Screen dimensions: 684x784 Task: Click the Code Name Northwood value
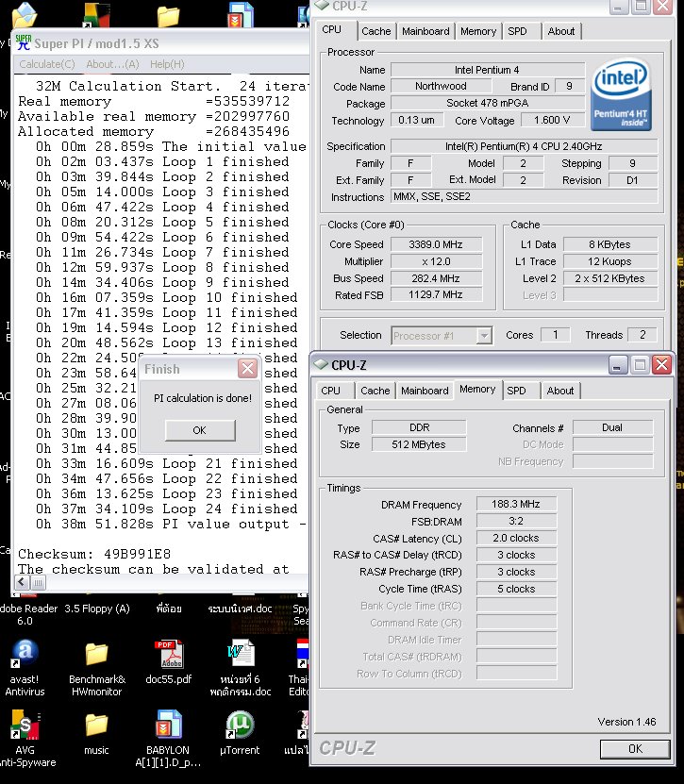pyautogui.click(x=441, y=86)
